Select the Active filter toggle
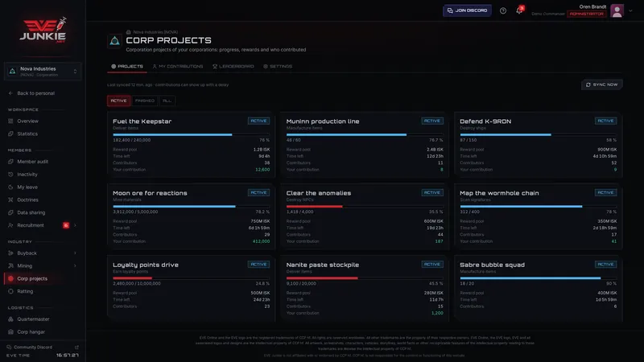The height and width of the screenshot is (362, 644). point(118,101)
